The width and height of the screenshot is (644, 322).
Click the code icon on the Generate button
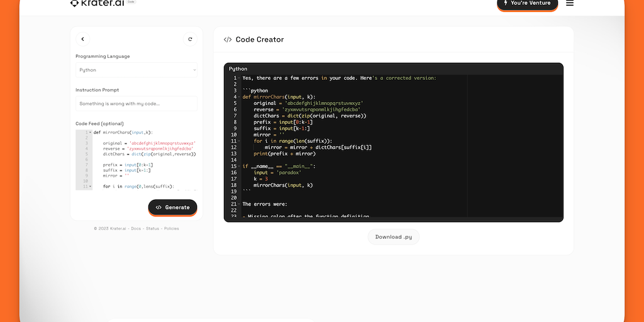(158, 208)
